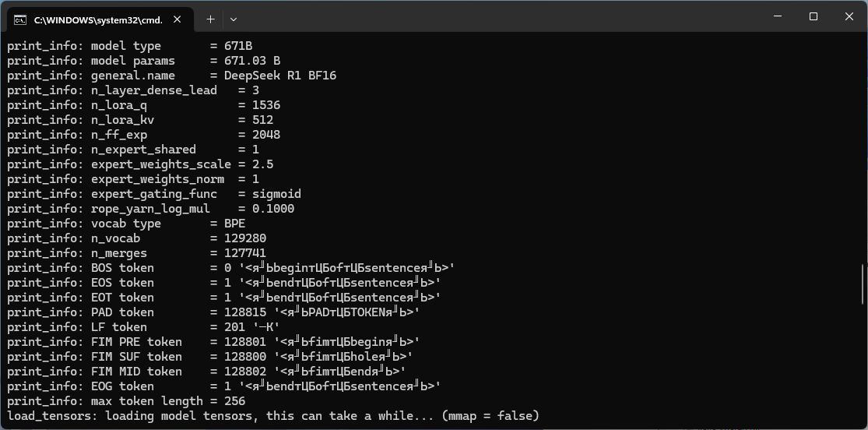Click the n_vocab value 129280
This screenshot has height=430, width=868.
(245, 238)
